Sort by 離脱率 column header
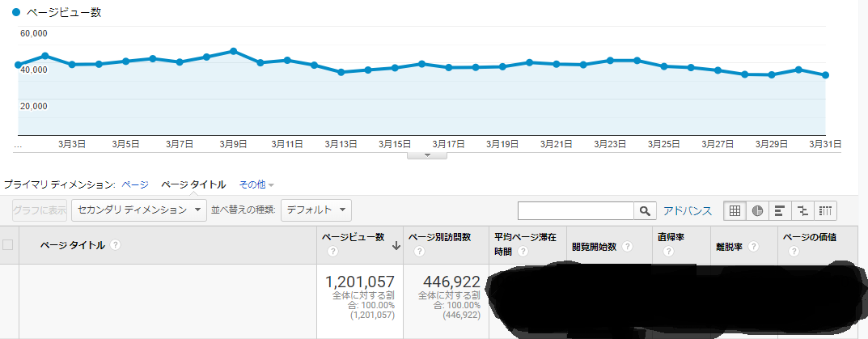The height and width of the screenshot is (339, 868). tap(729, 247)
